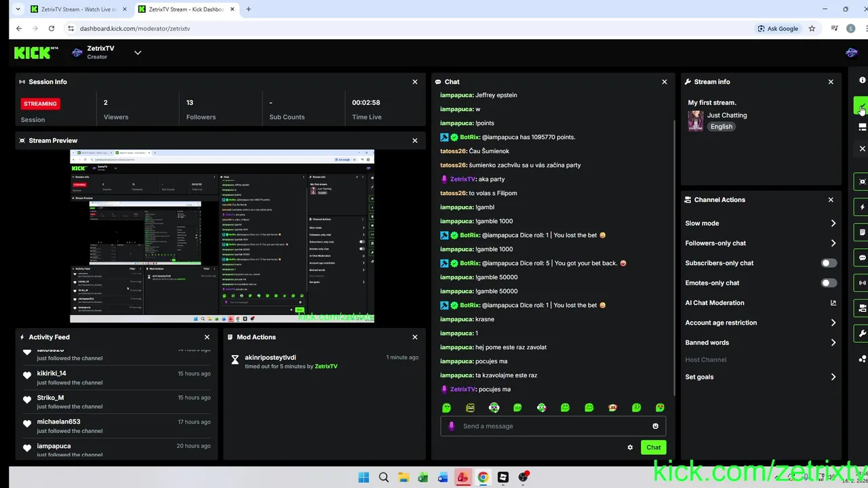This screenshot has height=488, width=868.
Task: Click ZetrixTV link in Mod Actions
Action: tap(326, 367)
